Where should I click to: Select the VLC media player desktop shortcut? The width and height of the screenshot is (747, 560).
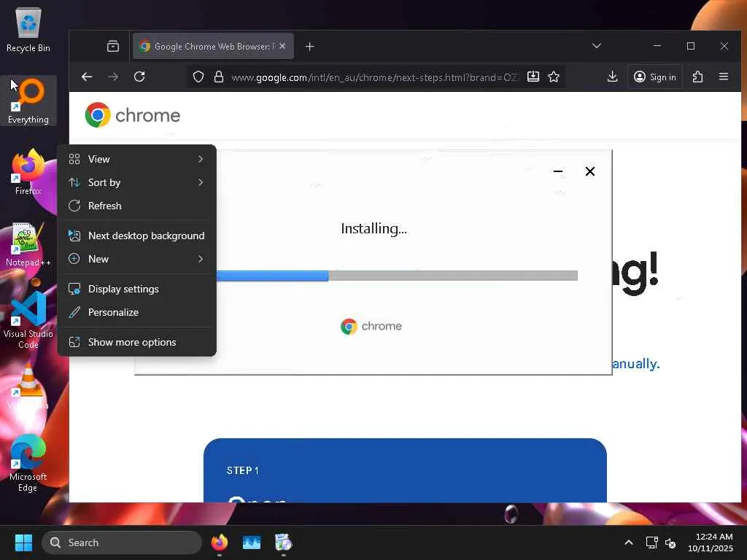[x=28, y=386]
